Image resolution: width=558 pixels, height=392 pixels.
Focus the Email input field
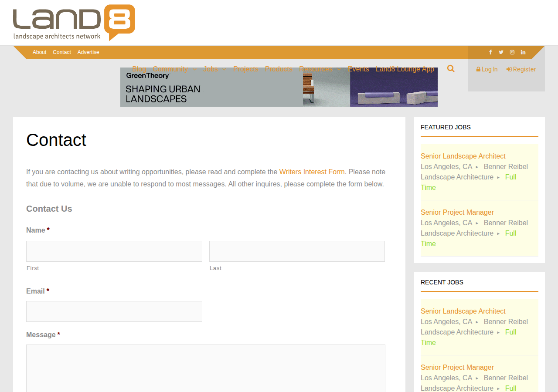pos(114,311)
